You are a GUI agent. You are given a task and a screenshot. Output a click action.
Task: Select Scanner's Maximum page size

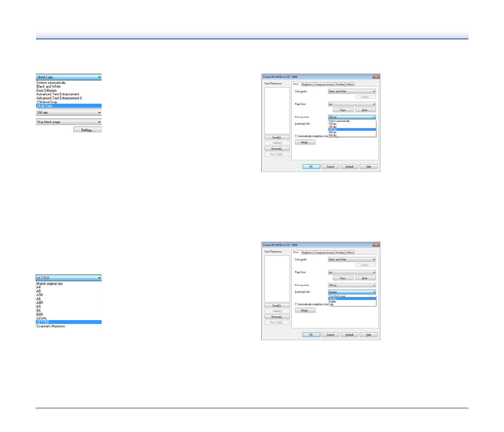point(50,326)
